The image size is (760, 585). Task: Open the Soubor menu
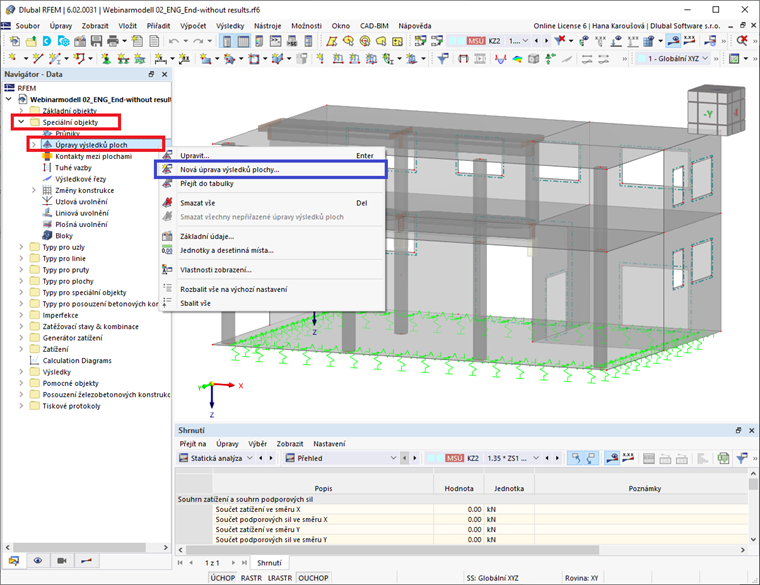(x=28, y=26)
